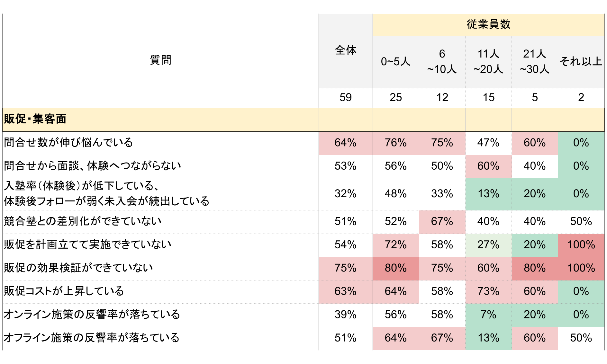Click the オフライン施策の反響率が落ちている row label
This screenshot has width=607, height=364.
click(92, 338)
